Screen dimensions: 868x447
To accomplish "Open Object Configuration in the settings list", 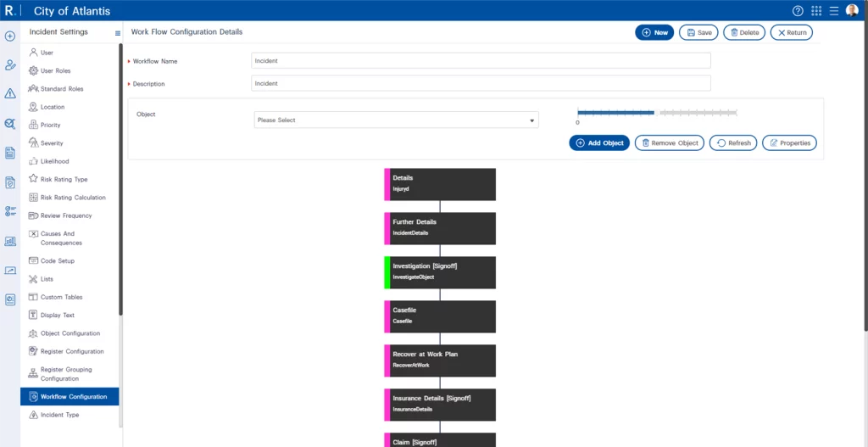I will point(70,333).
